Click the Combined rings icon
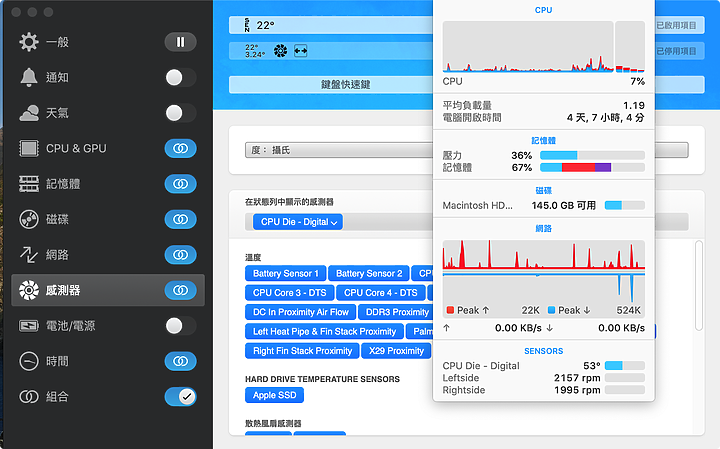 click(x=29, y=397)
